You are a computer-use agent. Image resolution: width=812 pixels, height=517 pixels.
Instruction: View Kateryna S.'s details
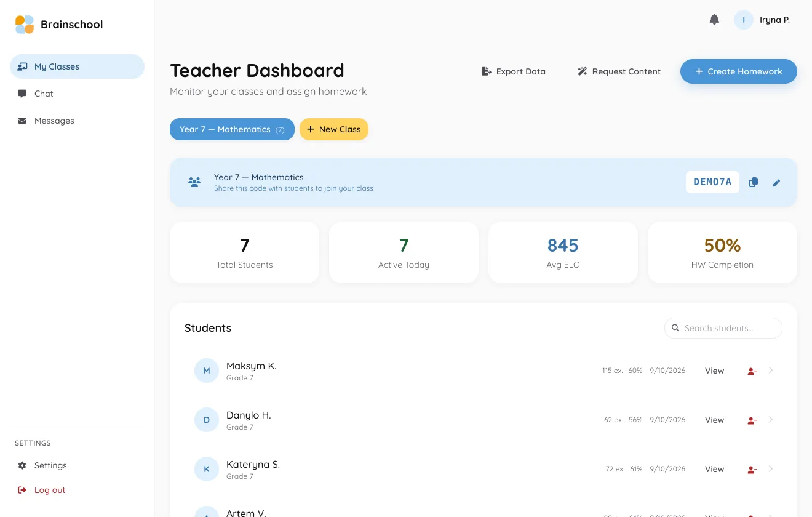[x=714, y=469]
